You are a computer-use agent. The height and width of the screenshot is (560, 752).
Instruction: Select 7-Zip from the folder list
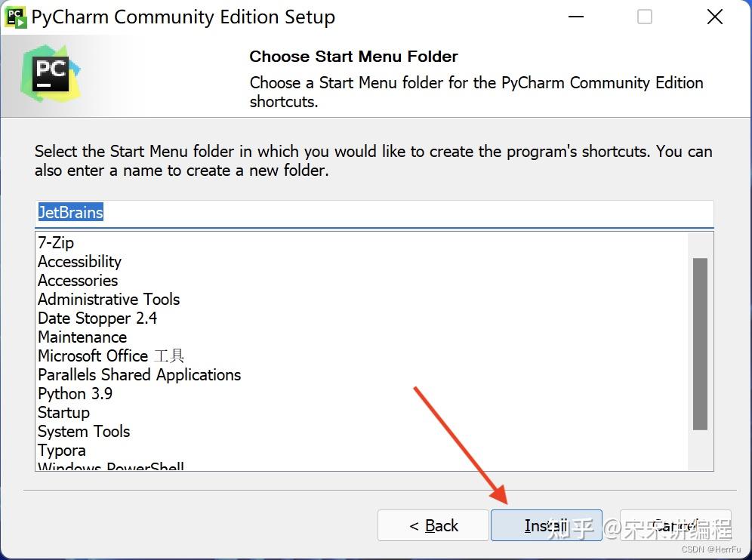tap(57, 243)
